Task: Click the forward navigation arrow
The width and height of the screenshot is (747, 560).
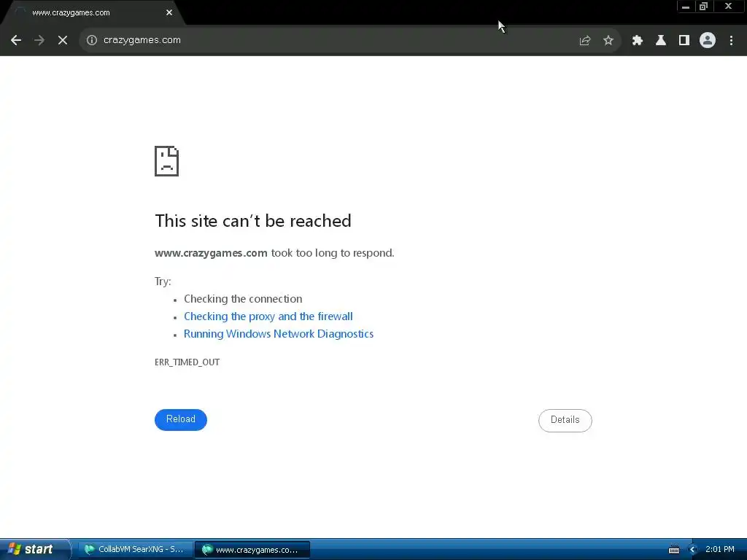Action: [x=39, y=41]
